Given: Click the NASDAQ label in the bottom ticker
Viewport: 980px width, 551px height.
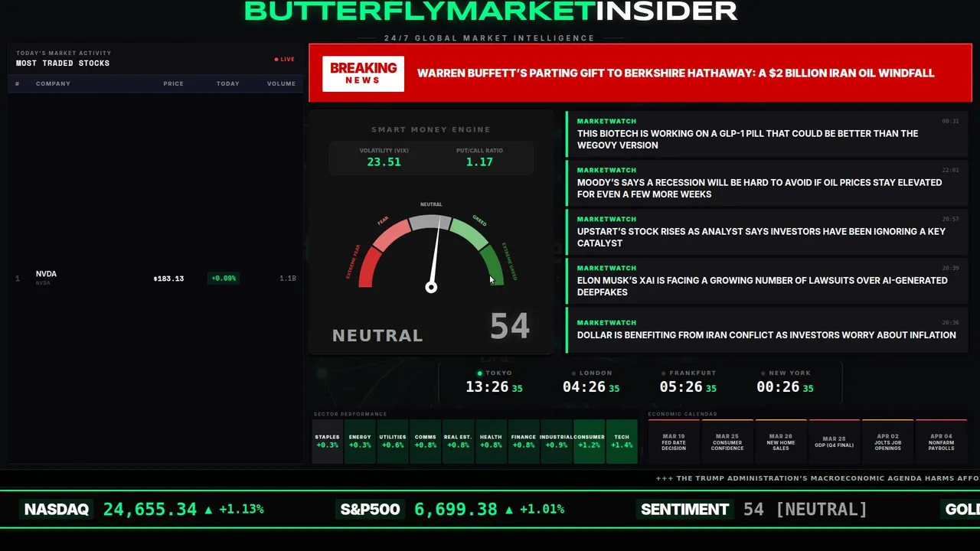Looking at the screenshot, I should pos(57,510).
